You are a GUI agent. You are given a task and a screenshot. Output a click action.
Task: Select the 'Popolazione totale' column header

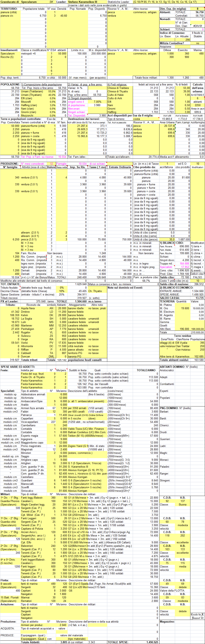34,9
